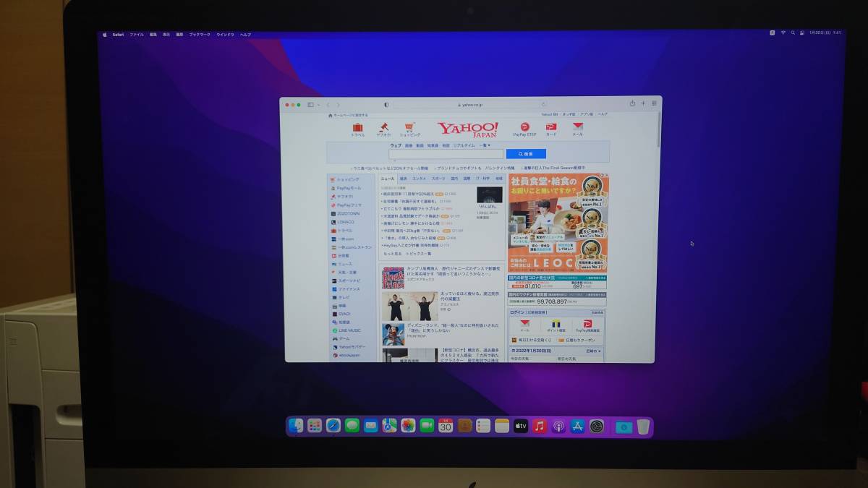Screen dimensions: 868x488
Task: Open the Safari menu in menu bar
Action: [118, 34]
